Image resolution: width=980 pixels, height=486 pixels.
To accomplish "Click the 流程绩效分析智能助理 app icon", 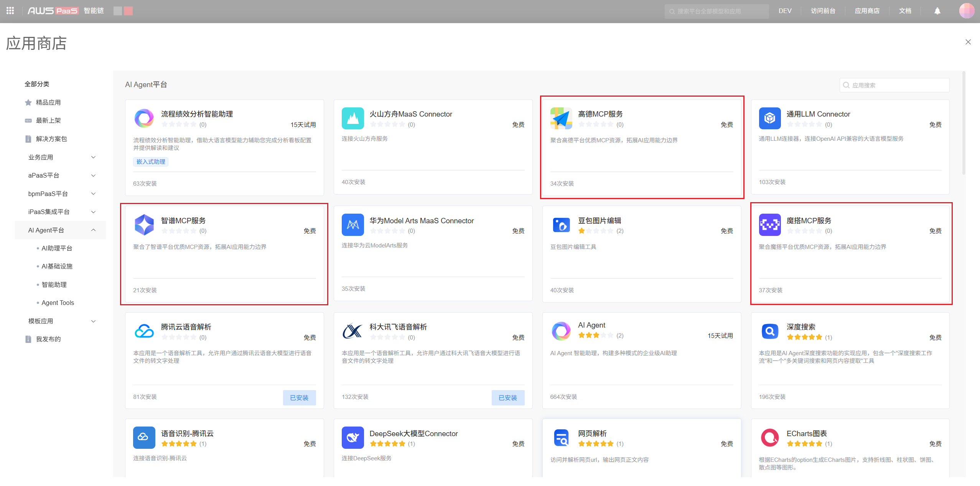I will [144, 118].
